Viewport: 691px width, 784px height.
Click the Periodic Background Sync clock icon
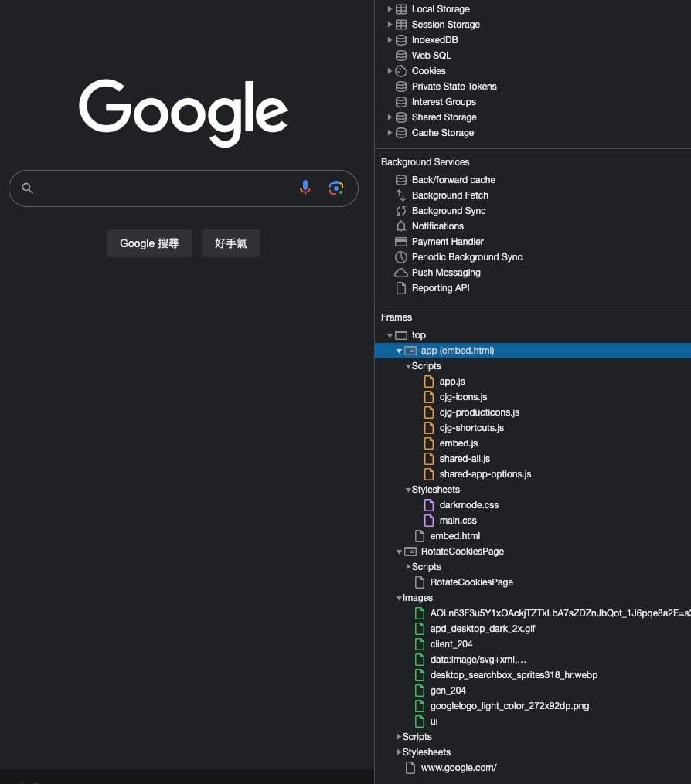point(400,257)
